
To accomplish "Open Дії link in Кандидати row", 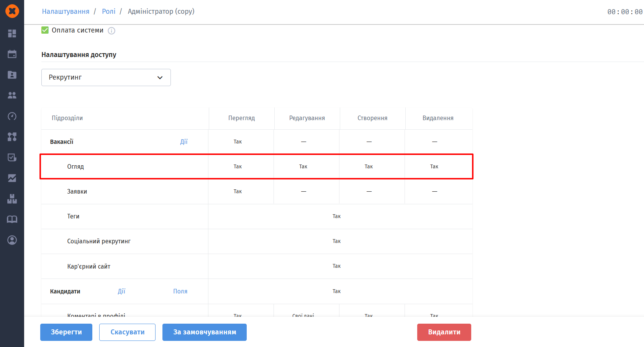I will 121,291.
